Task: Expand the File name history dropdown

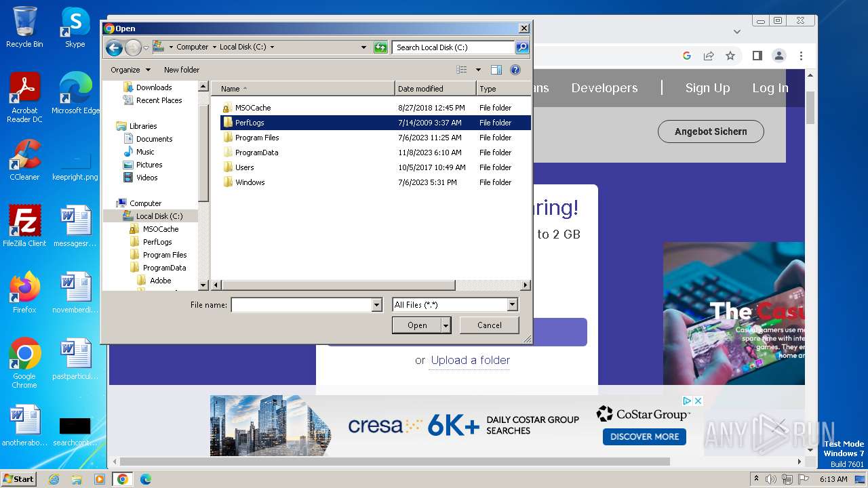Action: click(x=377, y=305)
